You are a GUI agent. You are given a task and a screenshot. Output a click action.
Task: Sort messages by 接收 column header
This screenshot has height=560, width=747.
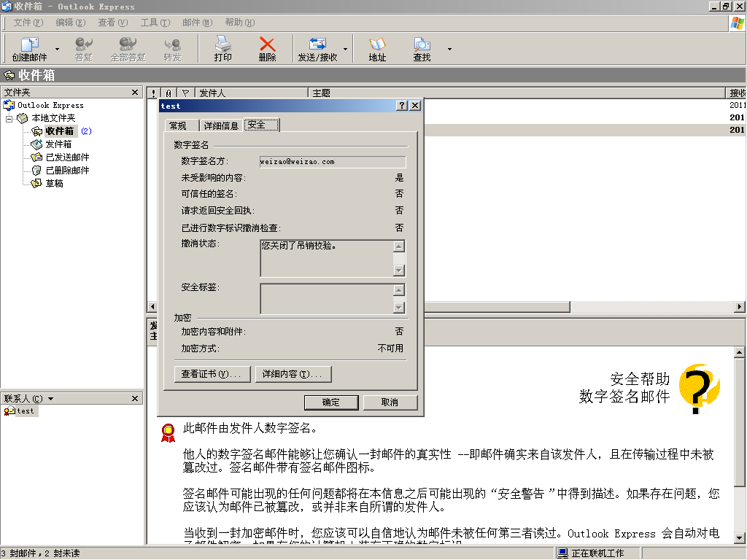pyautogui.click(x=736, y=93)
